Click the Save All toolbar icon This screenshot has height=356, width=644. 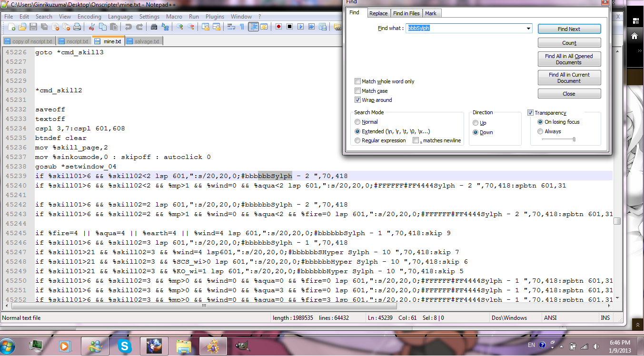pos(44,27)
